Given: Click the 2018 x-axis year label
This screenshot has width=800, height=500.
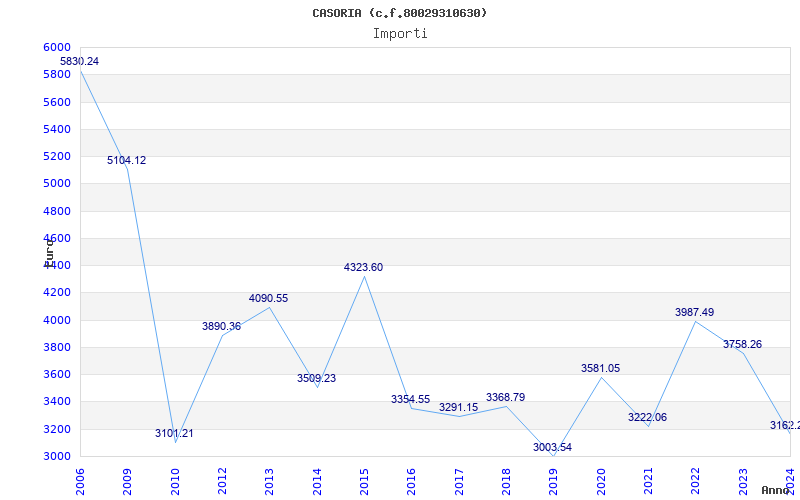Looking at the screenshot, I should (506, 482).
